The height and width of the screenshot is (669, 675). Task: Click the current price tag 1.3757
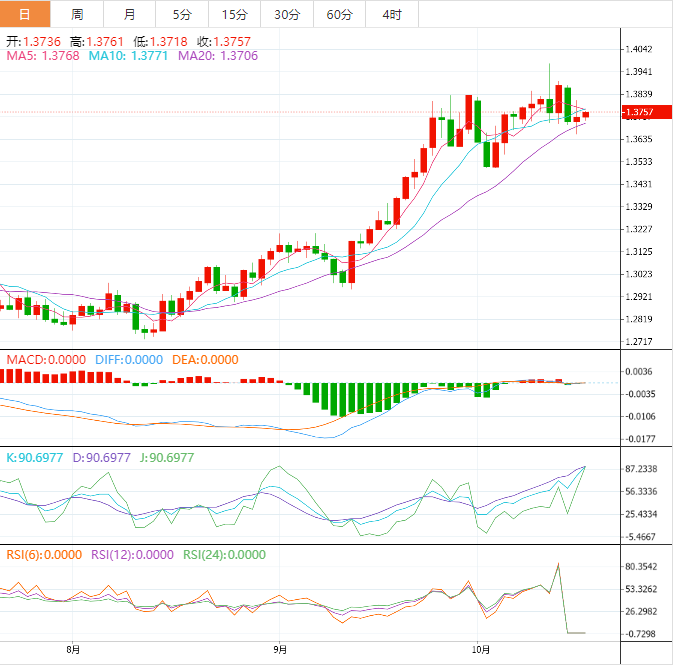point(639,112)
